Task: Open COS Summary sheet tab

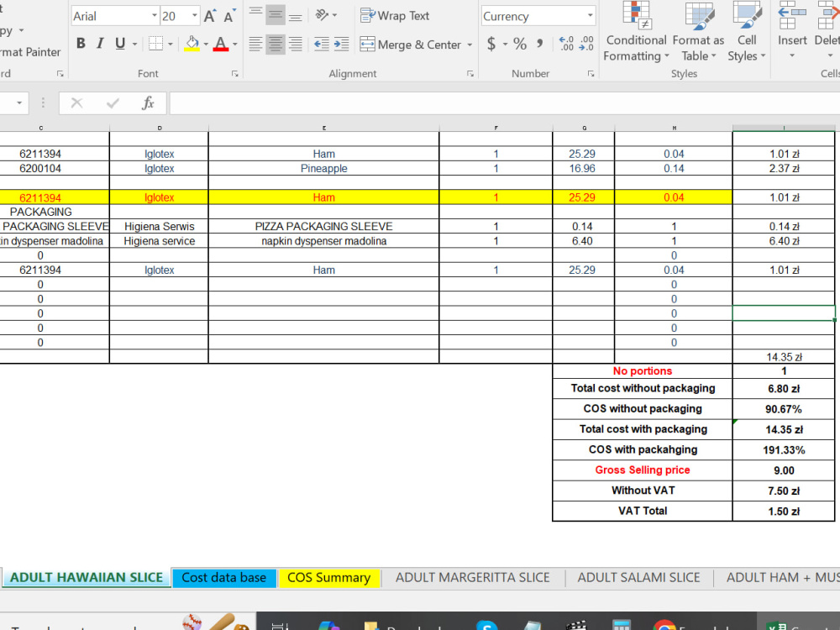Action: point(329,578)
